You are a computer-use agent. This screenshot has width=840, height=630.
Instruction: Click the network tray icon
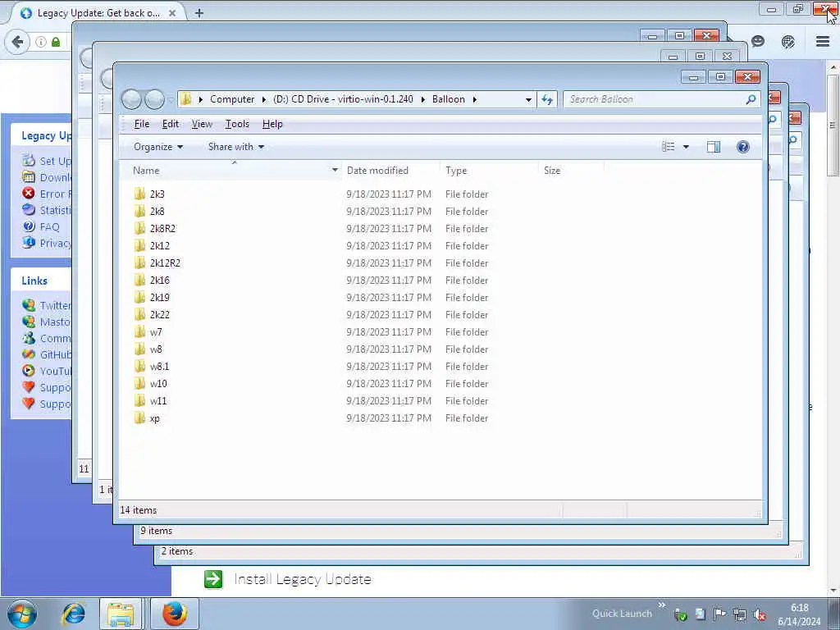coord(740,614)
